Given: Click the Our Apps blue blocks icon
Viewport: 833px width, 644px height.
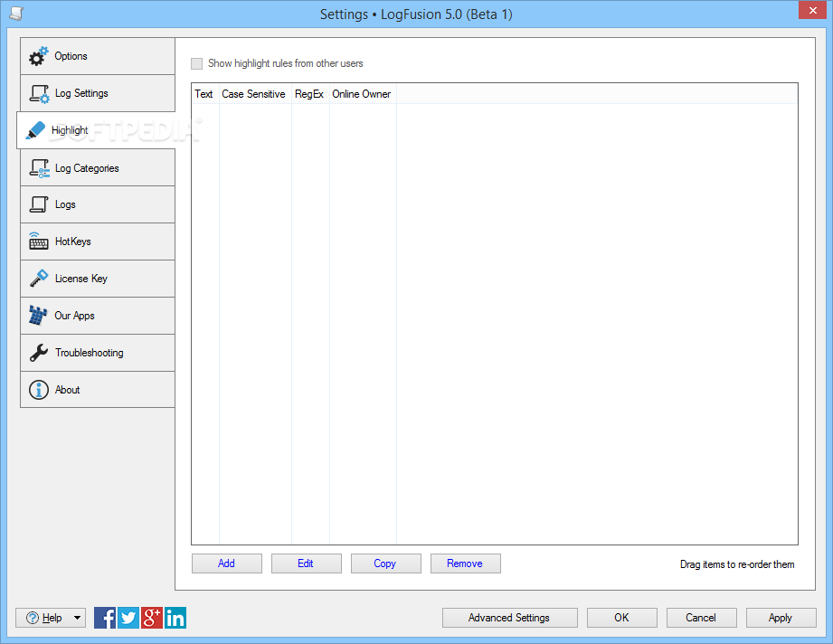Looking at the screenshot, I should pos(38,315).
